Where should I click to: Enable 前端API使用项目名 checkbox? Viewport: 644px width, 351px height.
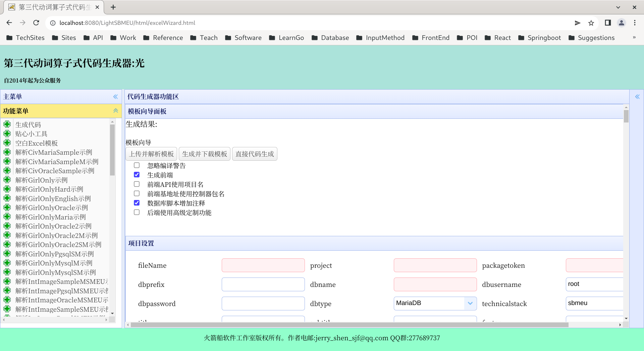[137, 184]
